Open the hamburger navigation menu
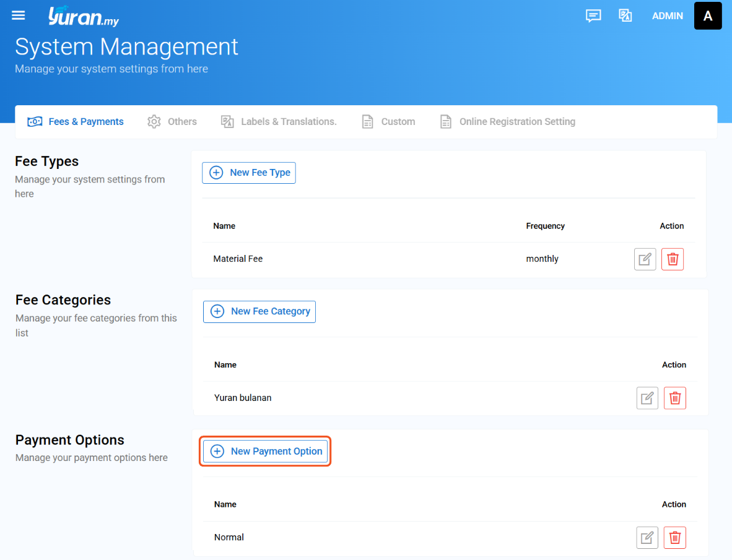The height and width of the screenshot is (560, 732). tap(18, 15)
